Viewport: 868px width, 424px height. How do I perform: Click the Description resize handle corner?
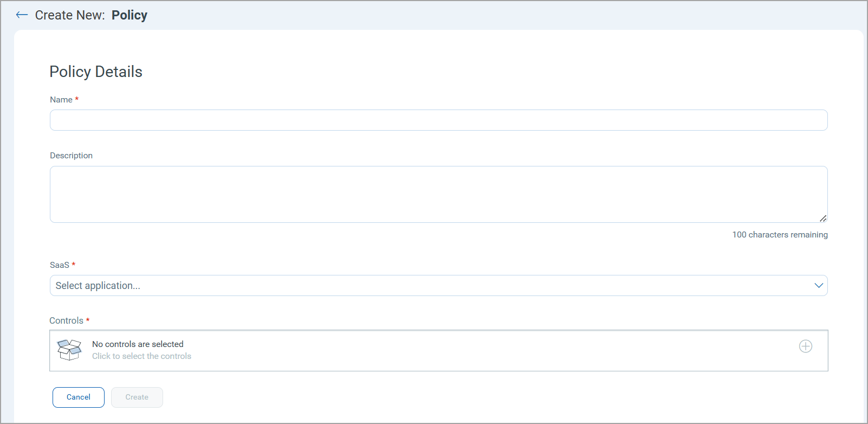[x=823, y=219]
